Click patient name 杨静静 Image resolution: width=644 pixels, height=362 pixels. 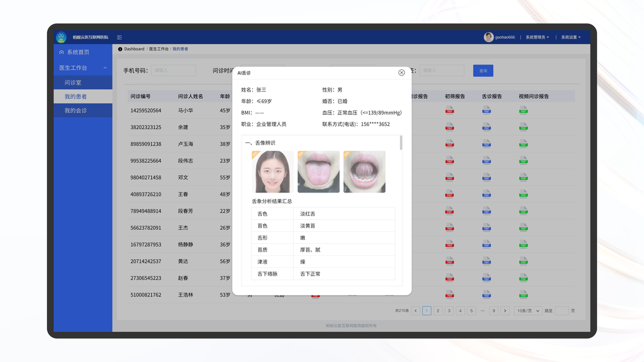[x=185, y=244]
